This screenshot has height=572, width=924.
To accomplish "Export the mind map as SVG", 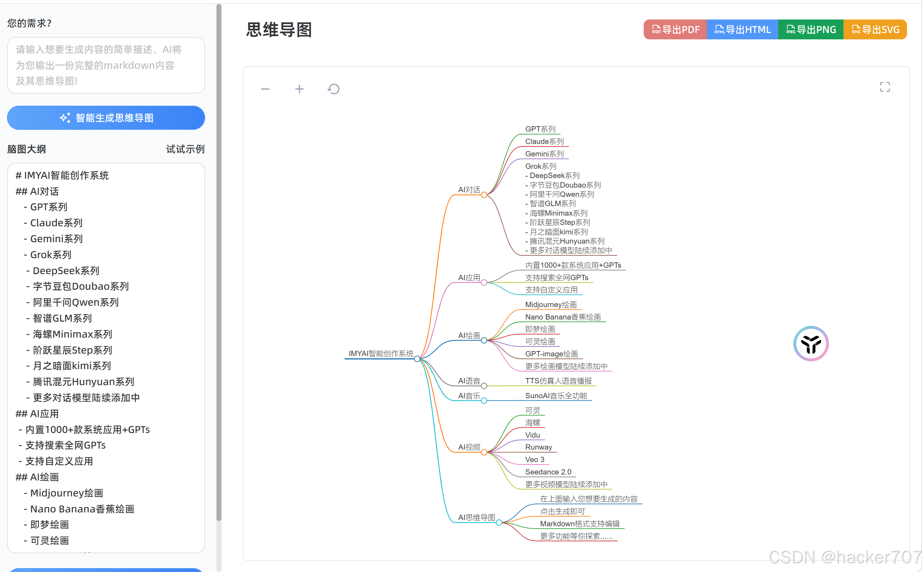I will (875, 29).
